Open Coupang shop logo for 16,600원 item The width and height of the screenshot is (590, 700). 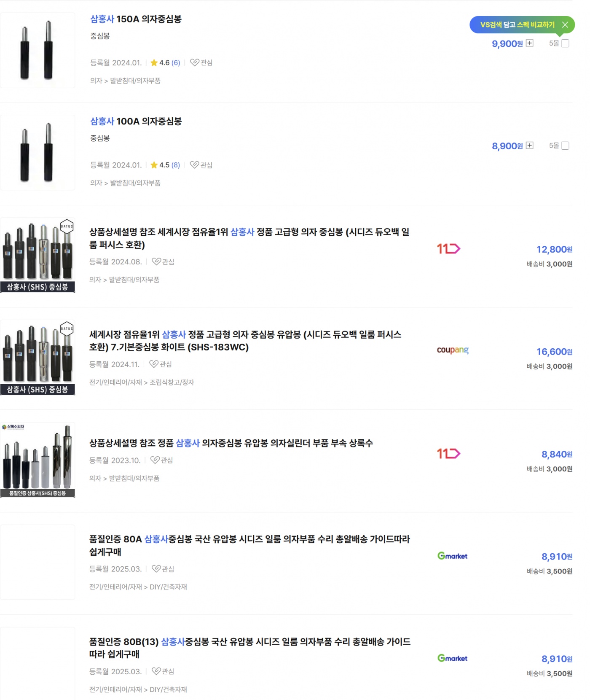(453, 350)
